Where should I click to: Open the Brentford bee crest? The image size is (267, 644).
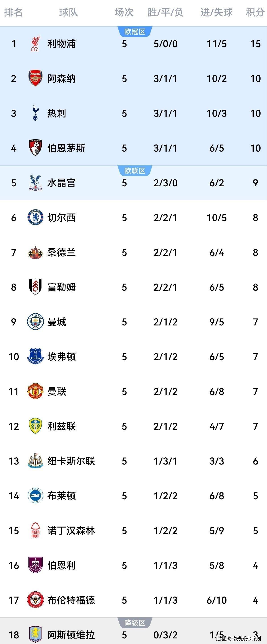coord(35,599)
